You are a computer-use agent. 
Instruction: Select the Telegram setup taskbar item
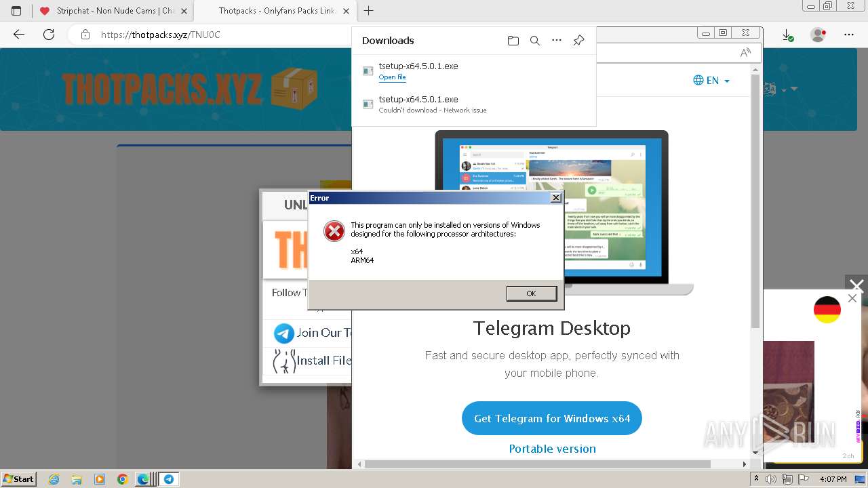(x=169, y=479)
